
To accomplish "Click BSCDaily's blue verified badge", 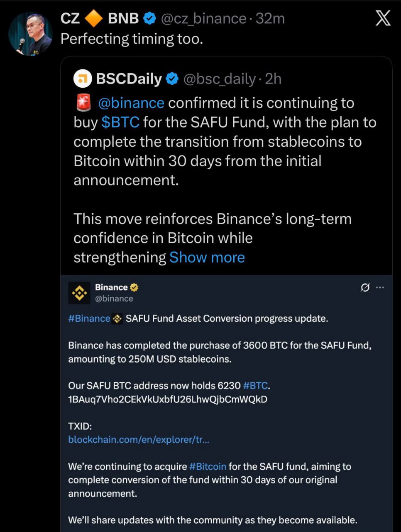I will click(172, 79).
